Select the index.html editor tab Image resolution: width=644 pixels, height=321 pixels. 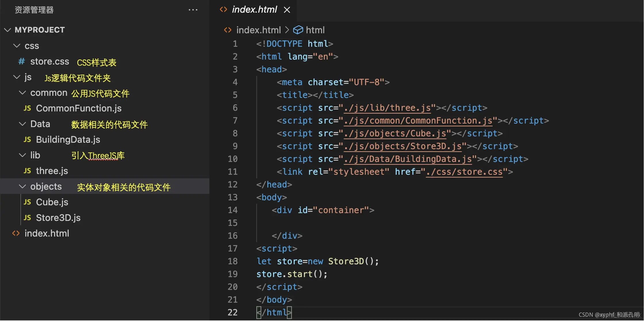(x=254, y=10)
